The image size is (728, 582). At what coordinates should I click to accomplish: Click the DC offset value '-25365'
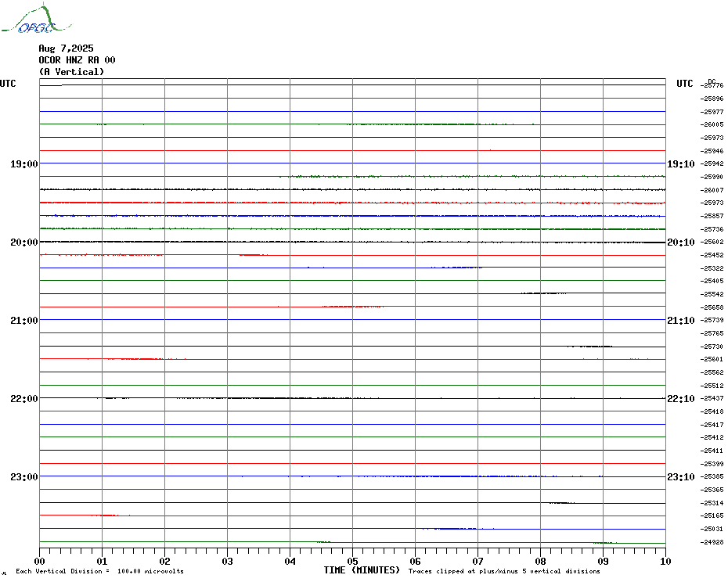(712, 490)
